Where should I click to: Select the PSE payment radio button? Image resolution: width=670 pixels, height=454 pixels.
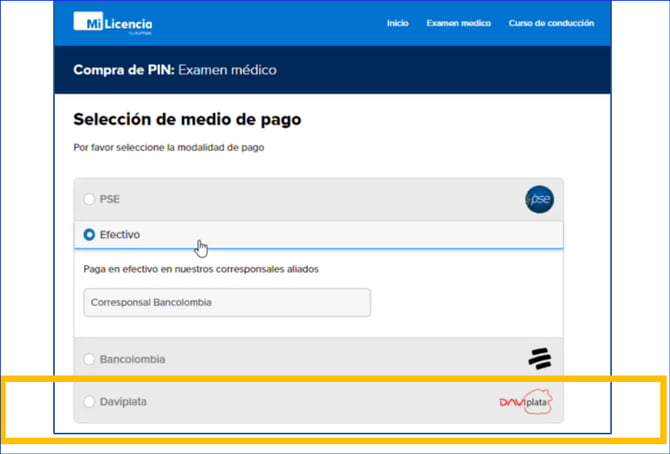[x=89, y=199]
